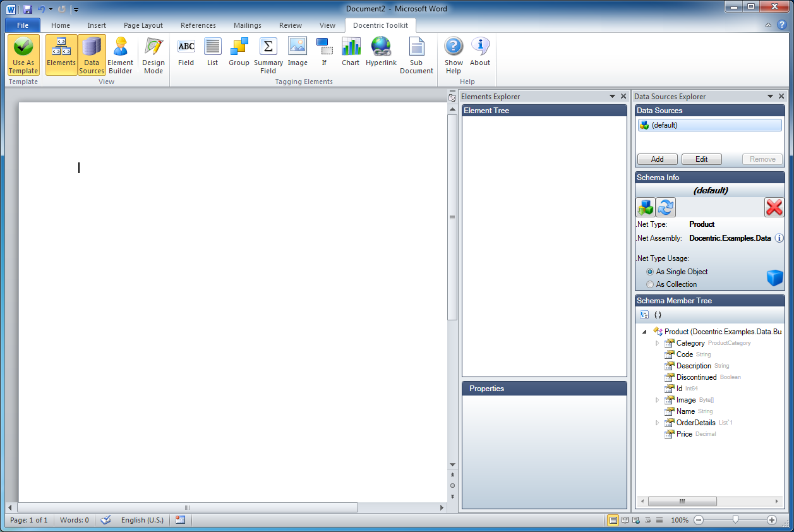794x532 pixels.
Task: Open Show Help in the ribbon
Action: pyautogui.click(x=454, y=55)
